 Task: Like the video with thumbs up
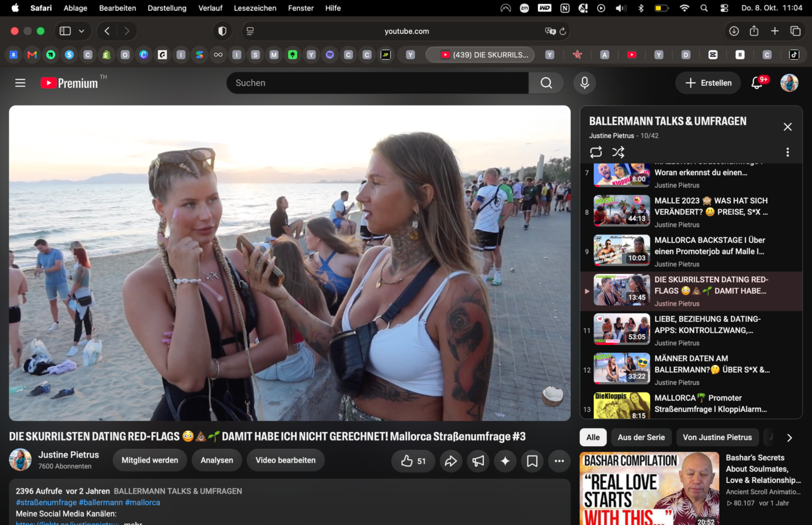click(x=413, y=461)
